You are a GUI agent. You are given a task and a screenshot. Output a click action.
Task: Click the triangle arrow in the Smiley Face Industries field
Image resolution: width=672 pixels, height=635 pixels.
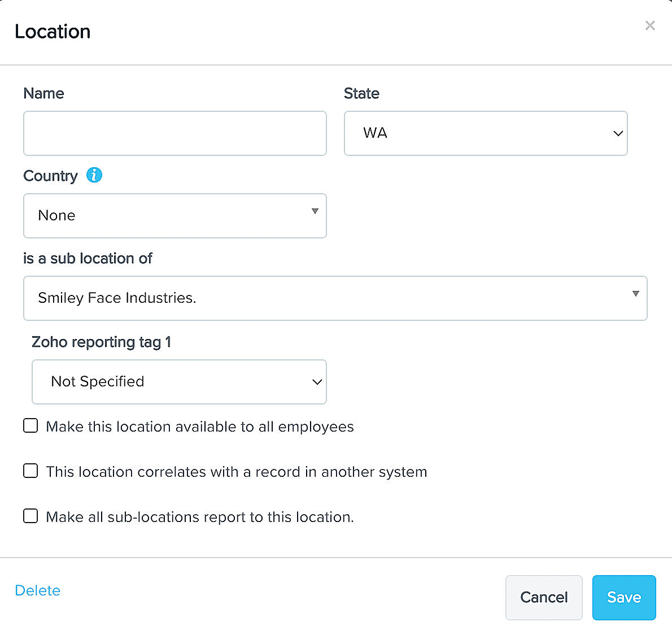pyautogui.click(x=636, y=294)
